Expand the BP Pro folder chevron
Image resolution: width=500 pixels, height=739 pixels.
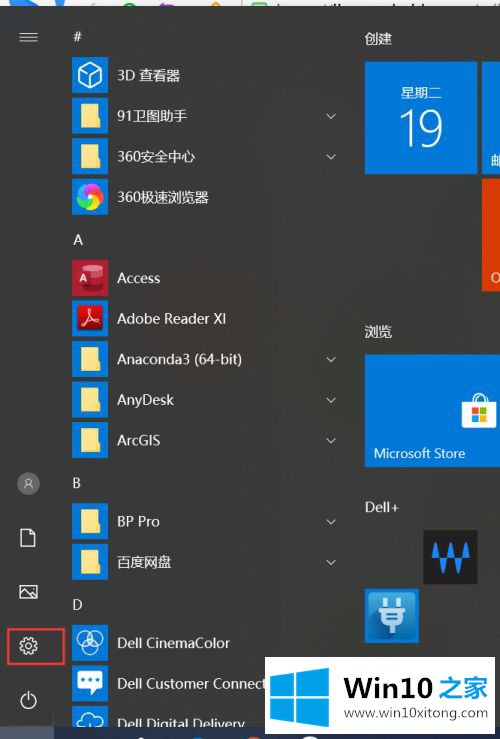pos(331,521)
